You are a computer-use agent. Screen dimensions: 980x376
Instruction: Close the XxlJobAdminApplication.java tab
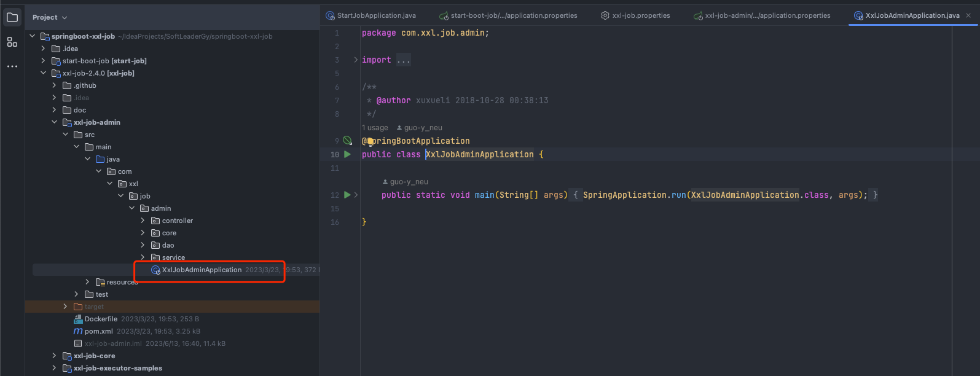[968, 15]
